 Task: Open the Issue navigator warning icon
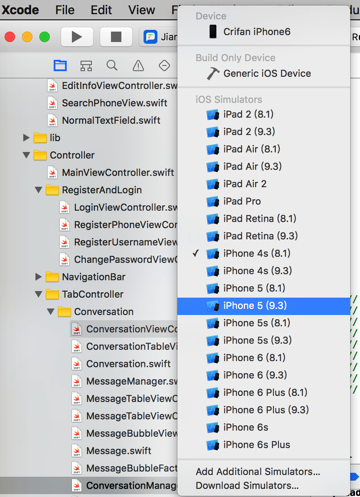[x=138, y=65]
